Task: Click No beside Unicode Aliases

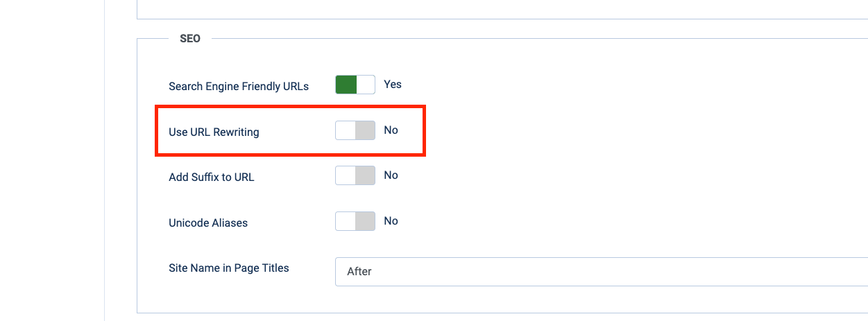Action: [x=391, y=221]
